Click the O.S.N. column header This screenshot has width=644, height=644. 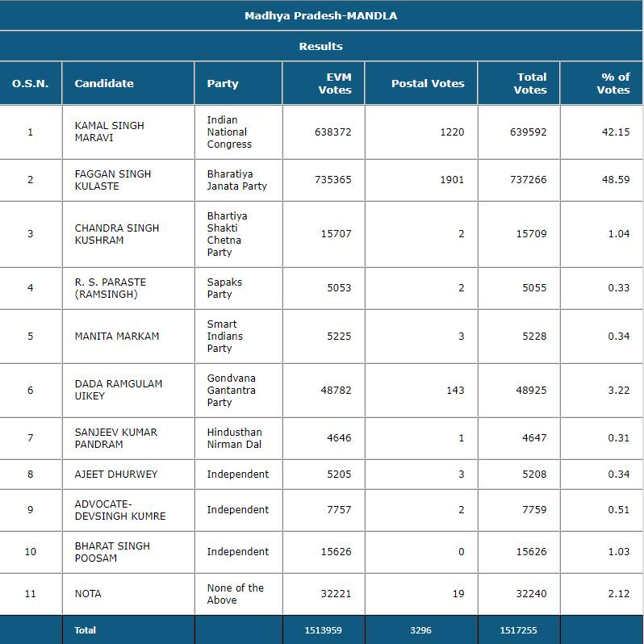pos(31,83)
